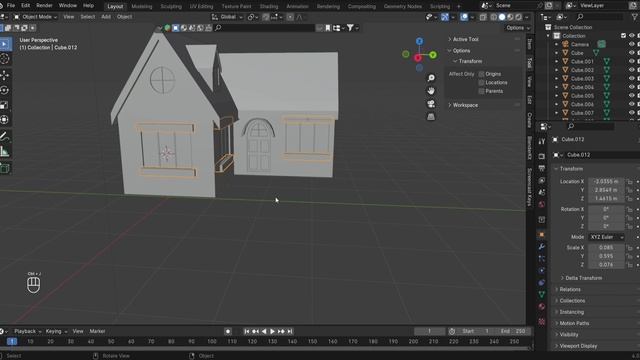
Task: Open the XYZ Euler rotation mode dropdown
Action: click(606, 237)
